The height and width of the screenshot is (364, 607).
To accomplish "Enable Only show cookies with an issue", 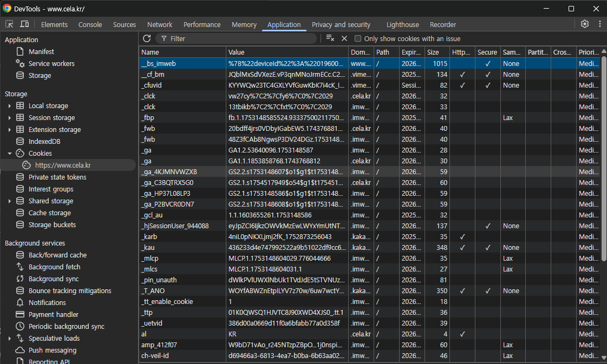I will click(358, 39).
